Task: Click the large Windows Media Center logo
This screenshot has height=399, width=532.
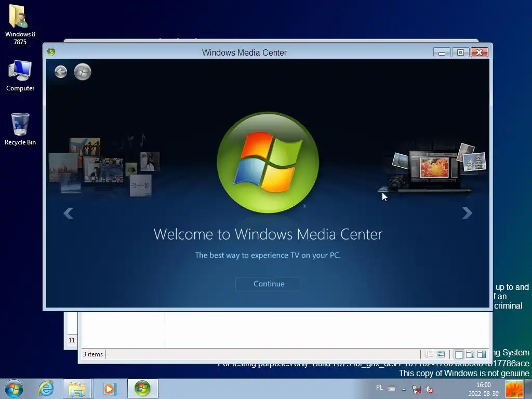Action: coord(268,163)
